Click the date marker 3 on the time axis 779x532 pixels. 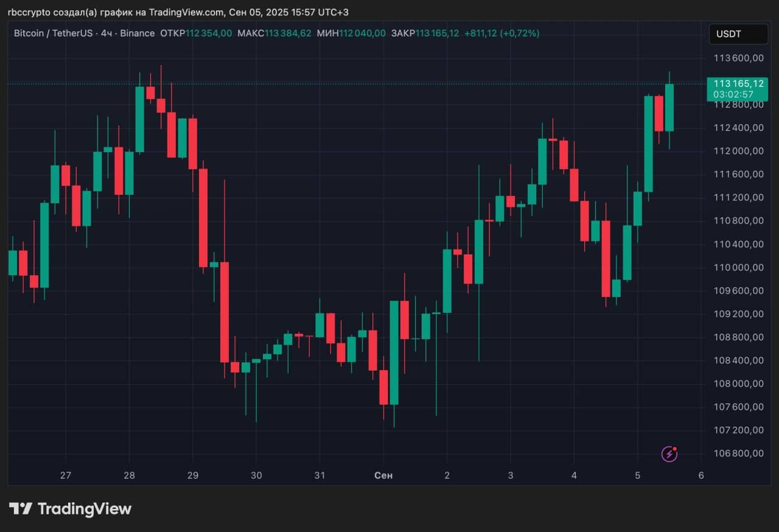(511, 475)
